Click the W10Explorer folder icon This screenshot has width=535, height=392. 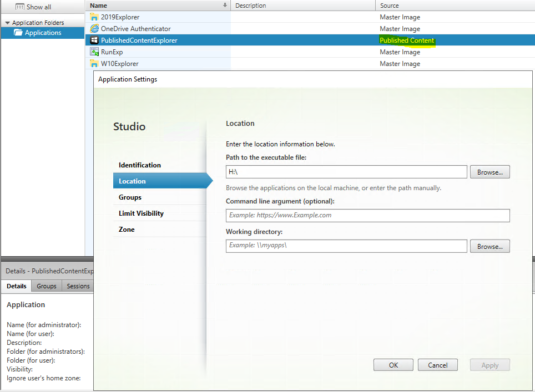coord(94,64)
